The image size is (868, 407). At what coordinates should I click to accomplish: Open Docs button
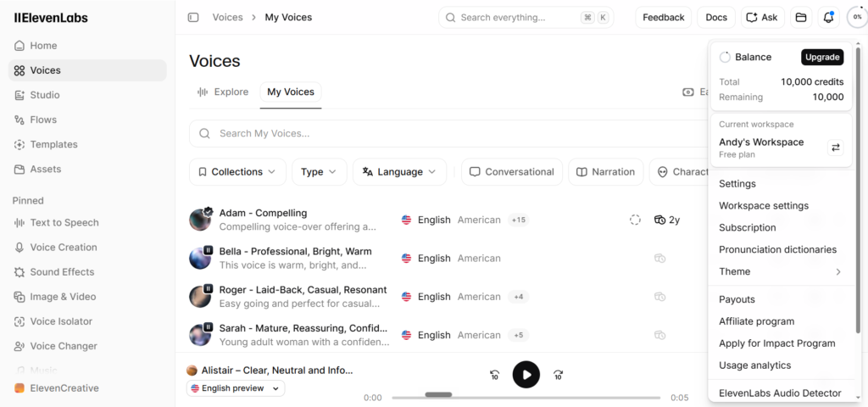point(716,17)
